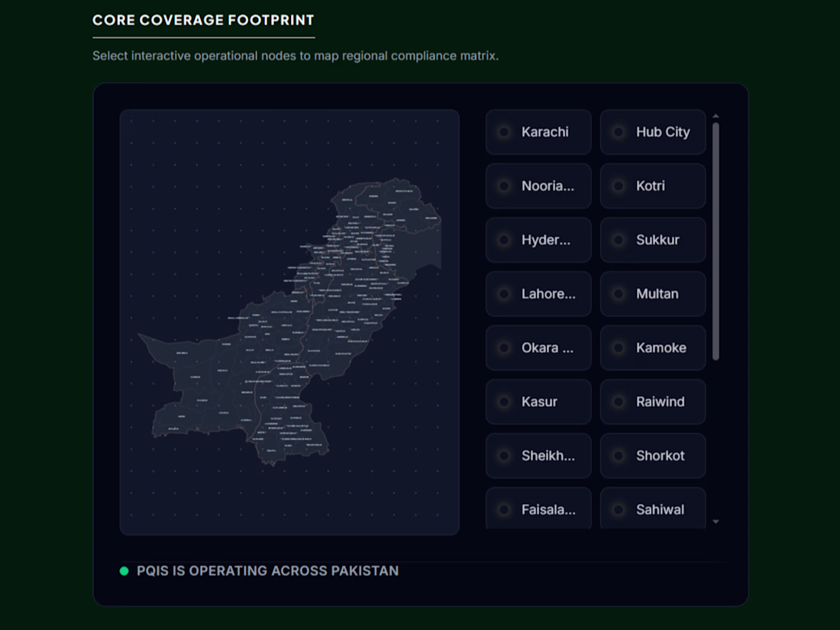This screenshot has height=630, width=840.
Task: Choose the Sheikh... node button
Action: click(x=538, y=456)
